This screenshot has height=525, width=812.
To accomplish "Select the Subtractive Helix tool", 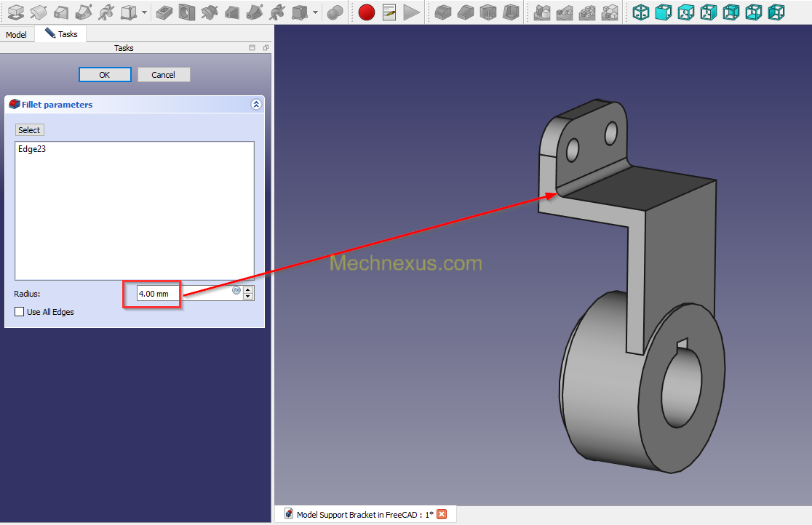I will click(277, 12).
